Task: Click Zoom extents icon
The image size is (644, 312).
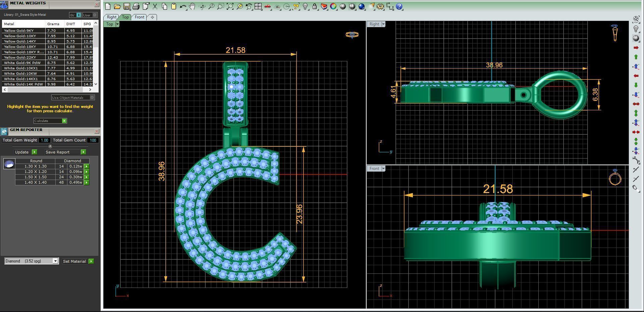Action: point(230,6)
